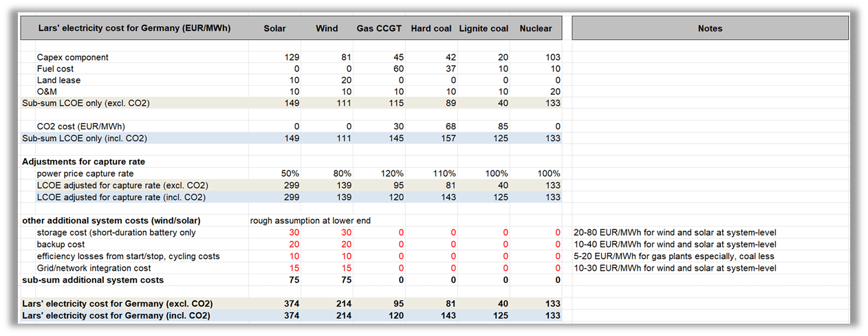Viewport: 868px width, 336px height.
Task: Select the Land lease row label
Action: click(x=58, y=80)
